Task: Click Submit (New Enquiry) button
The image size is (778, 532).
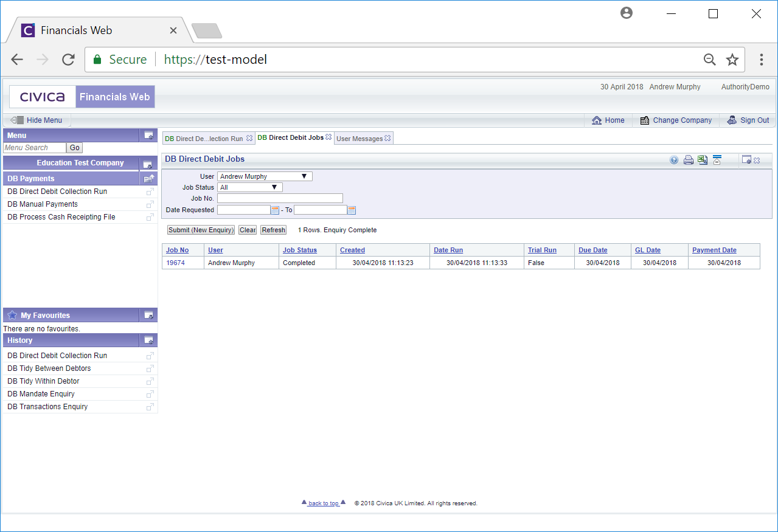Action: tap(201, 230)
